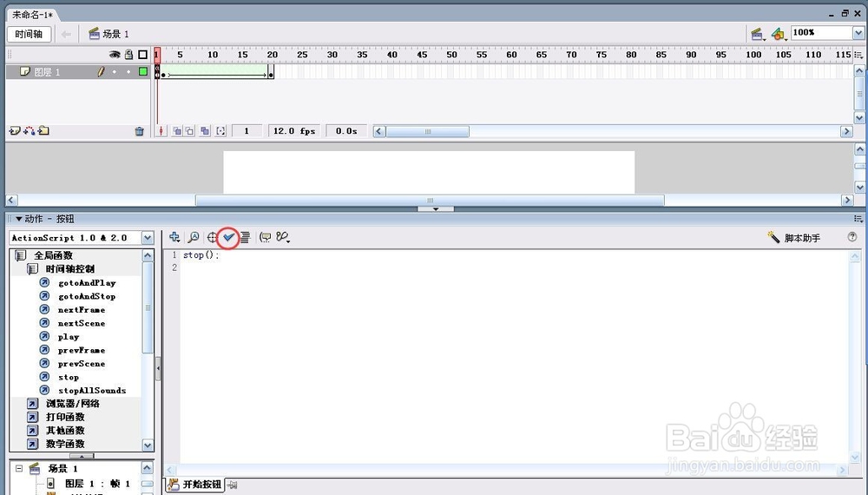This screenshot has height=495, width=868.
Task: Open Actions panel help question mark
Action: (x=852, y=237)
